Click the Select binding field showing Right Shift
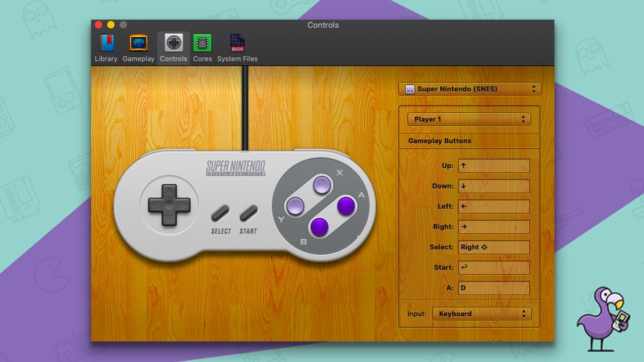Screen dimensions: 644x362 tap(494, 247)
